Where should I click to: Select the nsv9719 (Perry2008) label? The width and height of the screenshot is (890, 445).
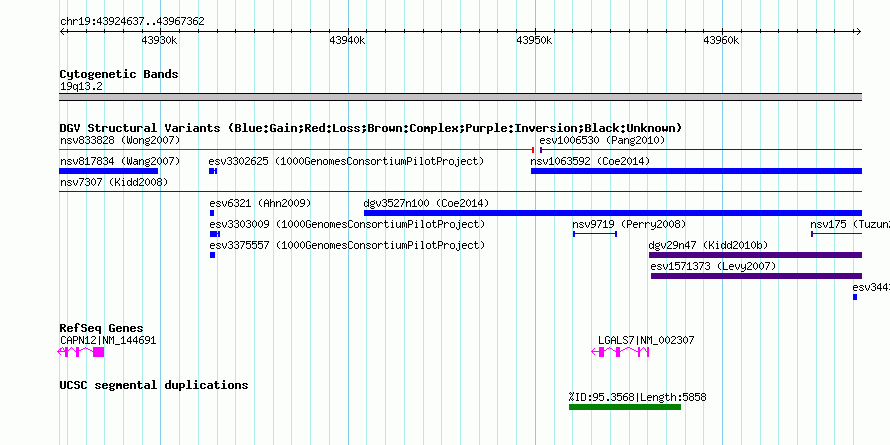pos(629,224)
